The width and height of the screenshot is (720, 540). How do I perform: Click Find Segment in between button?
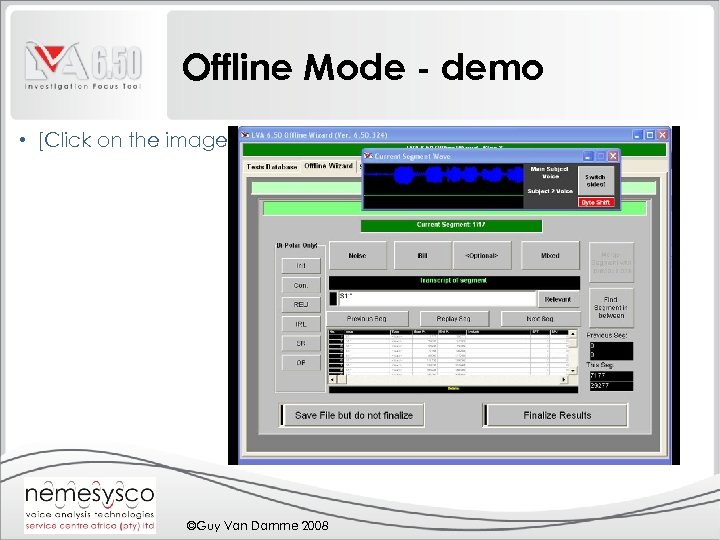tap(611, 308)
